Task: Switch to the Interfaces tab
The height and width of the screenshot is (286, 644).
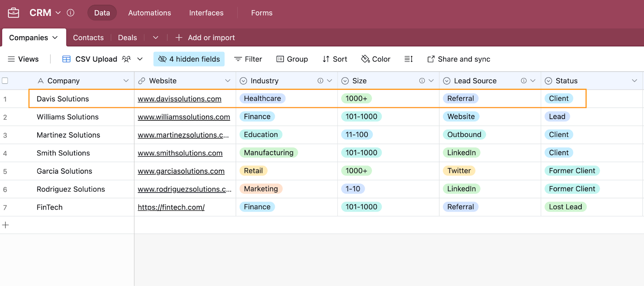Action: [x=206, y=13]
